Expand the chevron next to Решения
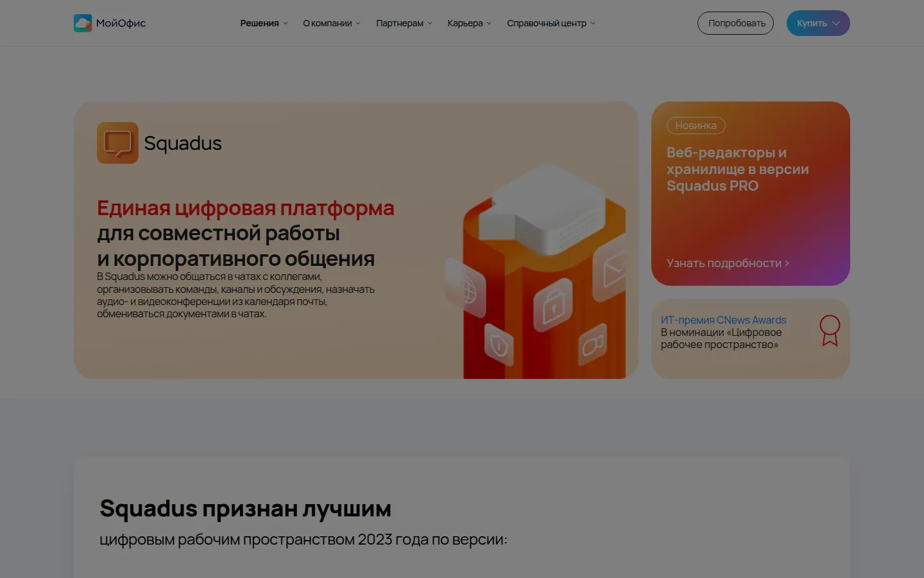The image size is (924, 578). coord(286,24)
